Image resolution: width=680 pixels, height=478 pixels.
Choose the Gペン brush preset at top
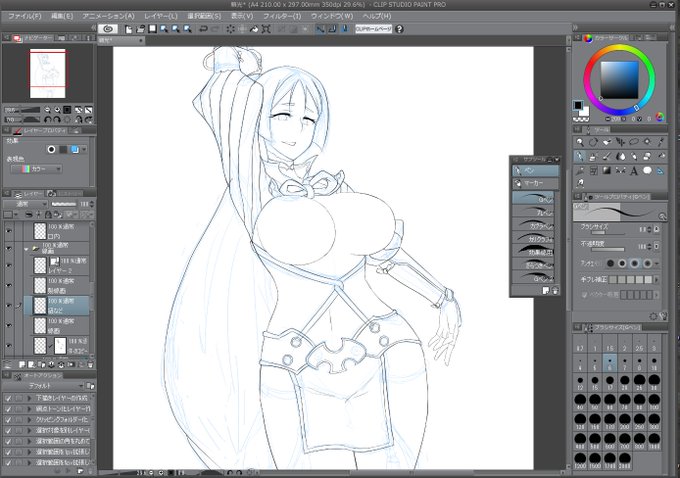point(534,198)
